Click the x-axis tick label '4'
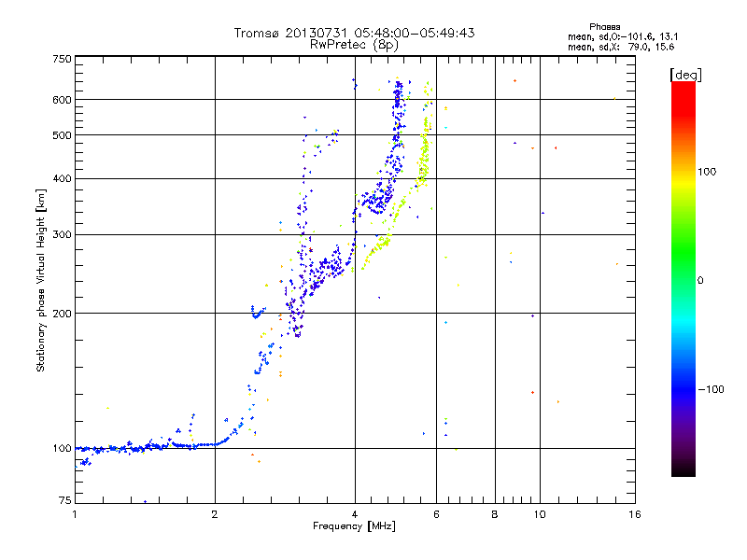The width and height of the screenshot is (747, 560). point(355,514)
